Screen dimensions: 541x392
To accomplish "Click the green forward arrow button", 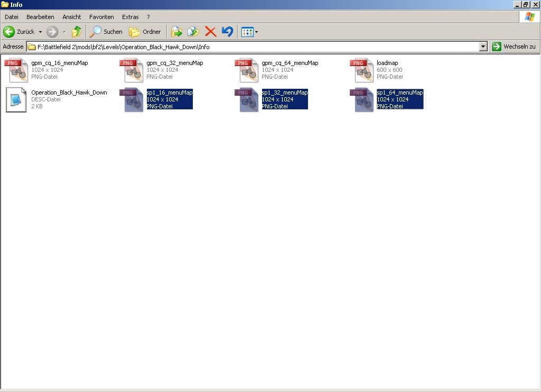I will pyautogui.click(x=52, y=32).
